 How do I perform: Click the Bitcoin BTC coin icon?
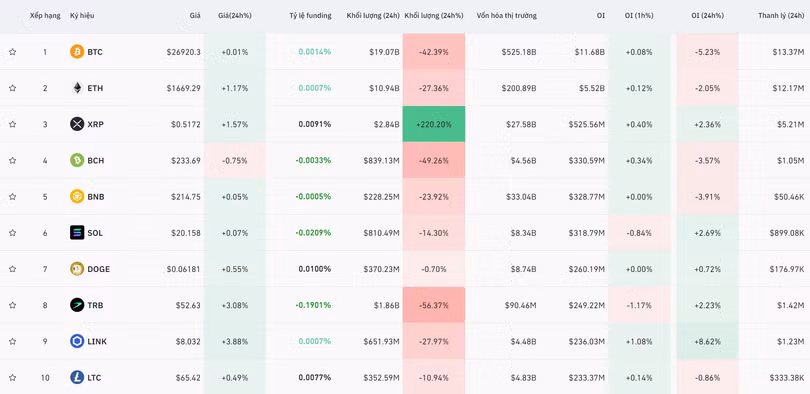(77, 52)
